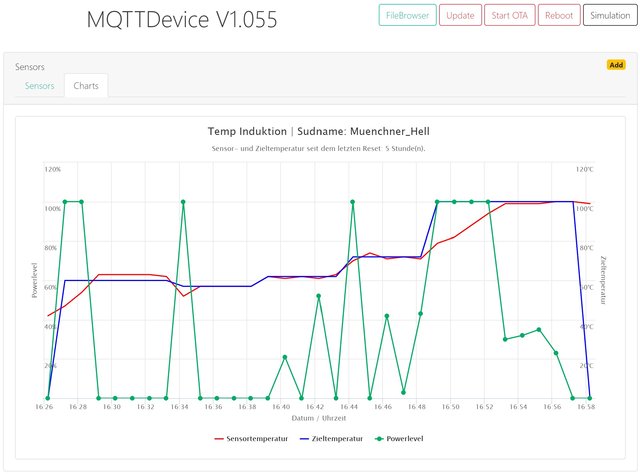Click the Powerlevel data point near 16:46
Image resolution: width=640 pixels, height=474 pixels.
(x=387, y=316)
